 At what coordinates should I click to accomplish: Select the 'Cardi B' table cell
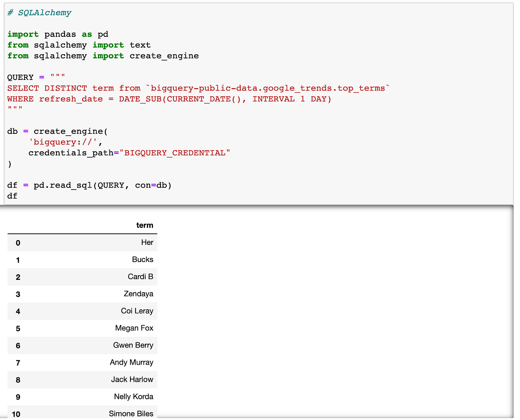point(140,277)
